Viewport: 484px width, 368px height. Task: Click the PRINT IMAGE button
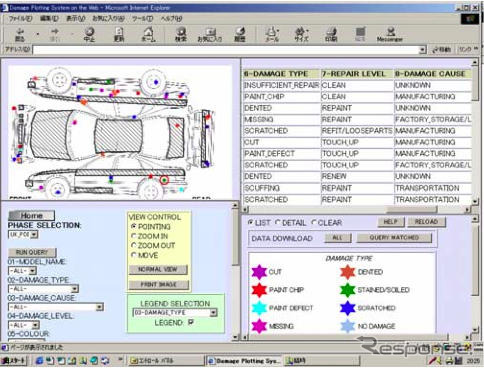[x=159, y=285]
